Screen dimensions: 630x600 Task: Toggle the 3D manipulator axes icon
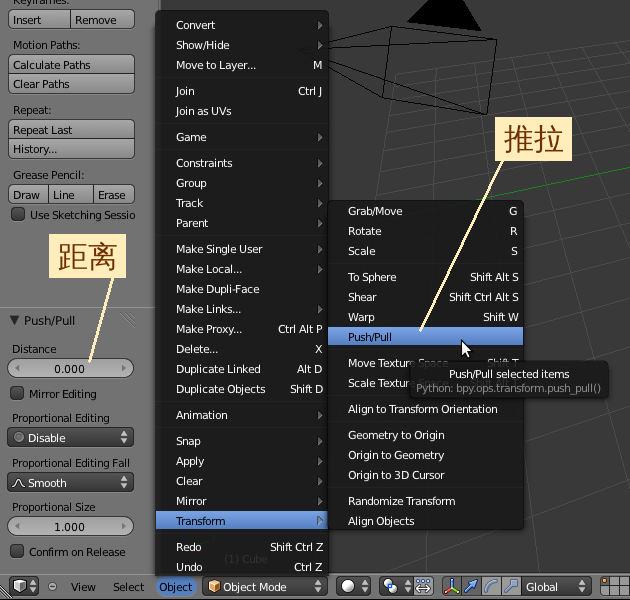(451, 587)
